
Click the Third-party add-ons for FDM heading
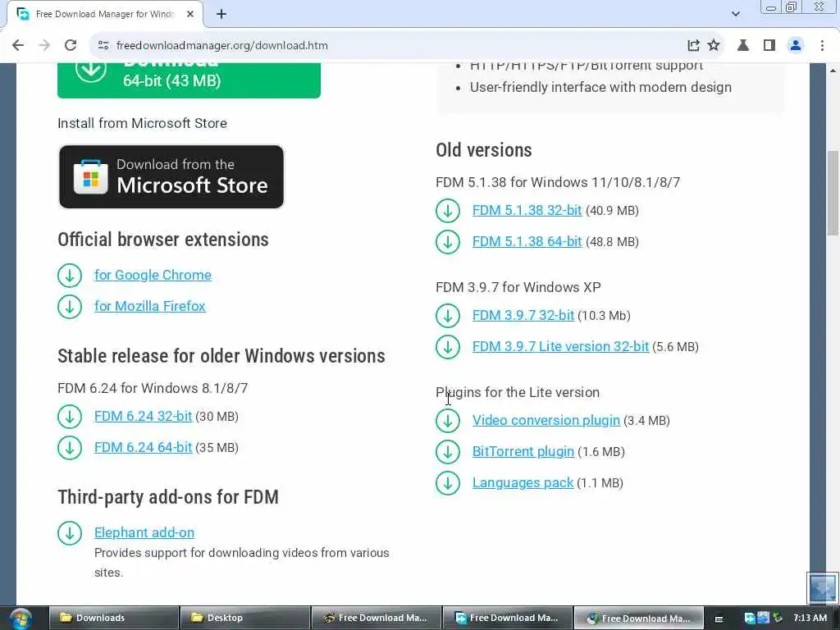pyautogui.click(x=168, y=497)
